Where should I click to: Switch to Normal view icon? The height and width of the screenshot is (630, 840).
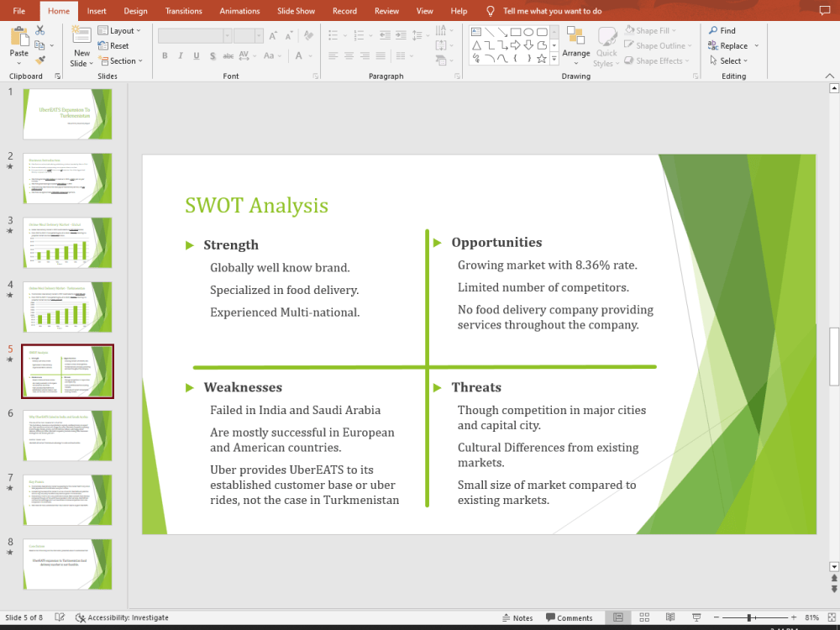click(617, 617)
